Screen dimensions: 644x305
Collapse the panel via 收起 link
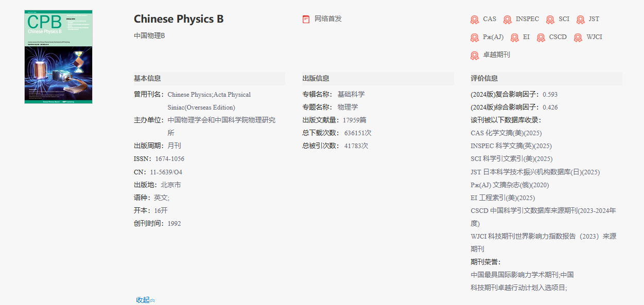[145, 299]
